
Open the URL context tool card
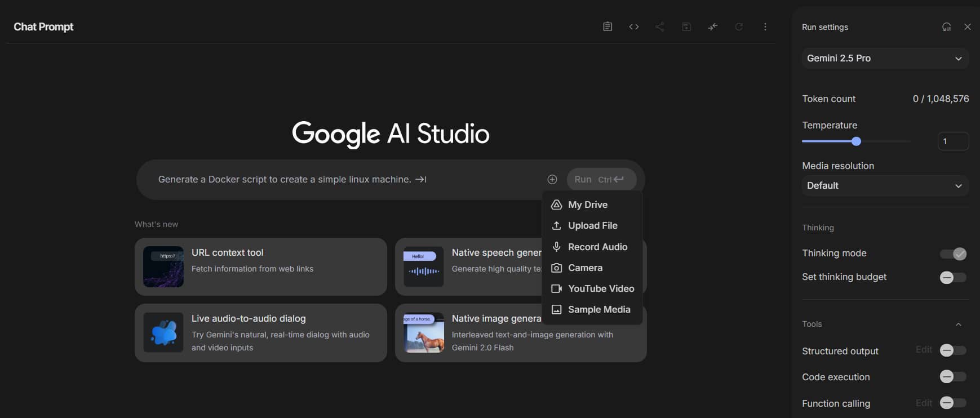[261, 266]
